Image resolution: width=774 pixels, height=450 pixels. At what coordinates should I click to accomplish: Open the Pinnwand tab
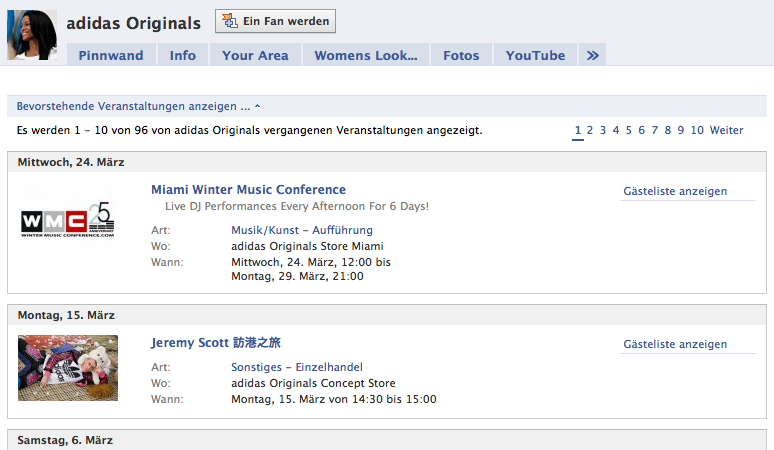click(x=111, y=55)
